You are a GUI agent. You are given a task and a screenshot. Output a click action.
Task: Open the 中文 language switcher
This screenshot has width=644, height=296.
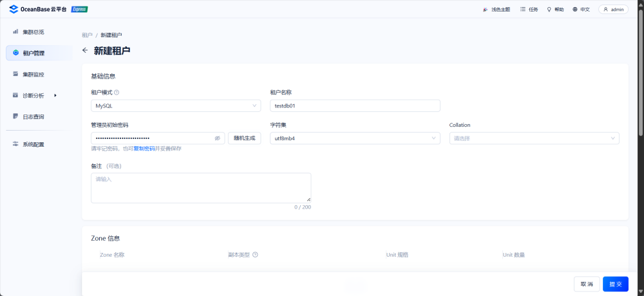point(581,10)
